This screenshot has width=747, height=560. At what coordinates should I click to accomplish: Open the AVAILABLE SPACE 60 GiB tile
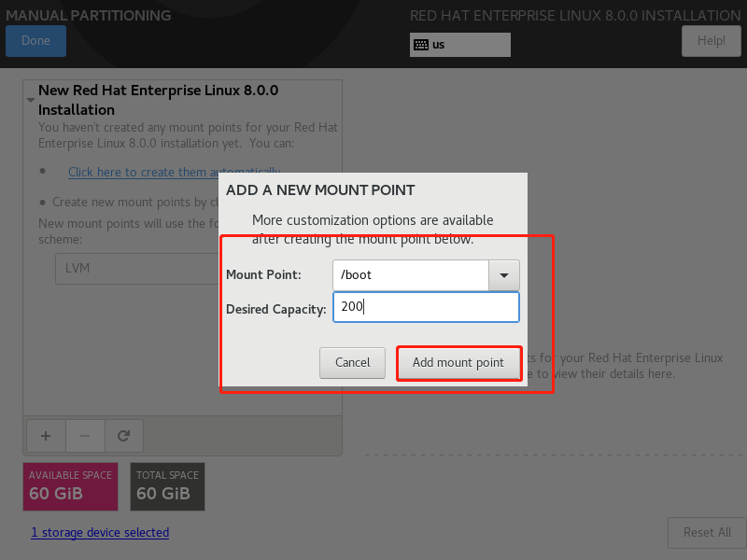pos(71,486)
